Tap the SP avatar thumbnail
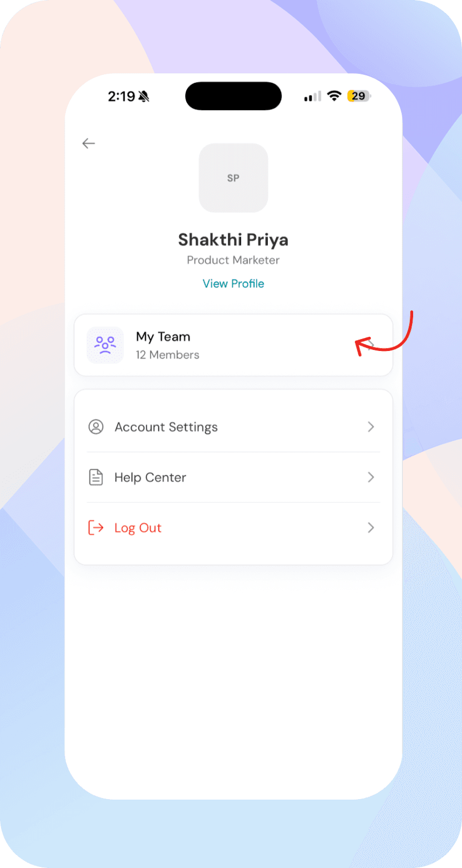This screenshot has width=462, height=868. click(233, 178)
